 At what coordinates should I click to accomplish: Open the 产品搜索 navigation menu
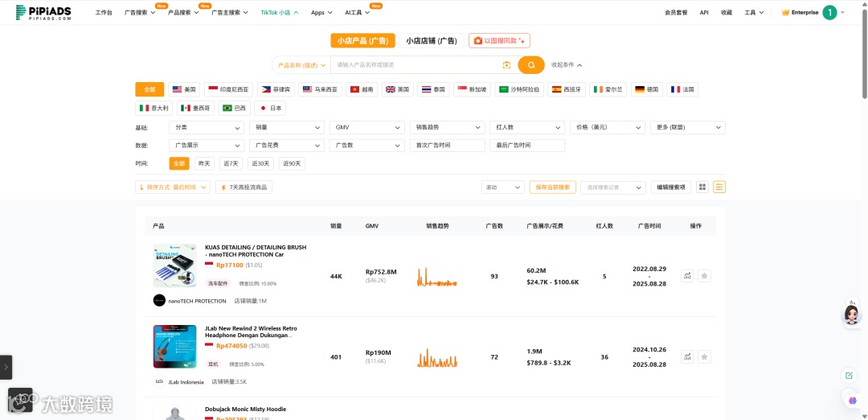183,12
